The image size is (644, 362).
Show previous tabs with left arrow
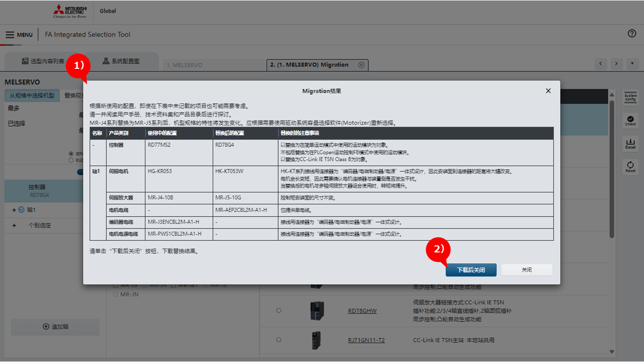click(601, 64)
